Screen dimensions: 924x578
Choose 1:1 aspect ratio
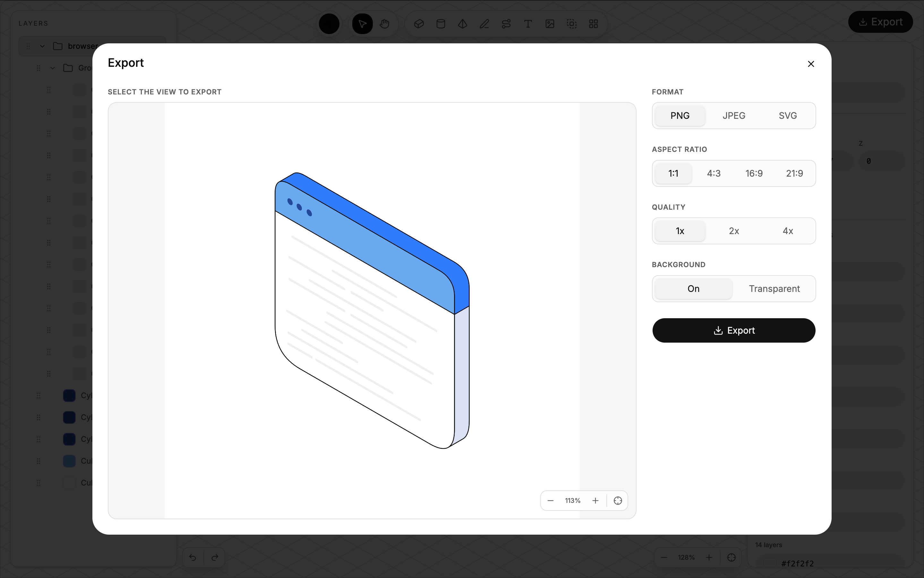pos(673,173)
